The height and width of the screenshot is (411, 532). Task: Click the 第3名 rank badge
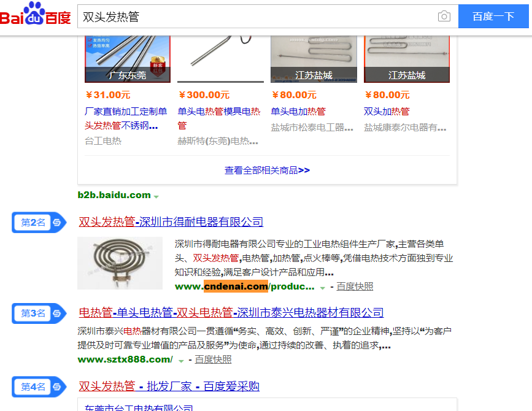click(x=39, y=313)
